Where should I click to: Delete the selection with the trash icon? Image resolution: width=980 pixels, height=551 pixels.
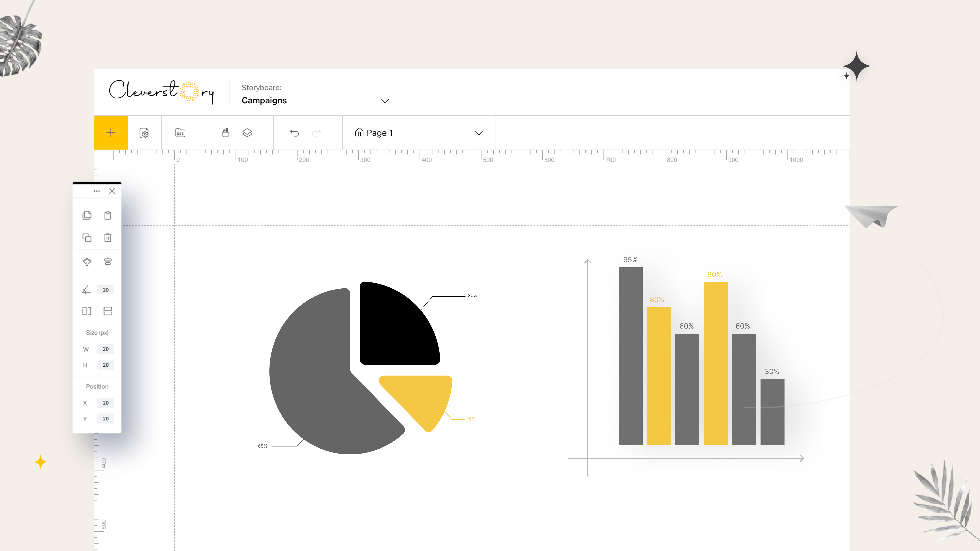point(108,238)
